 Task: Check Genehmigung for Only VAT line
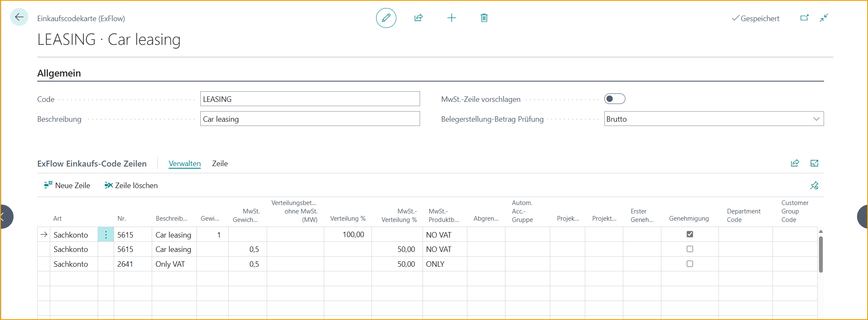(x=690, y=264)
